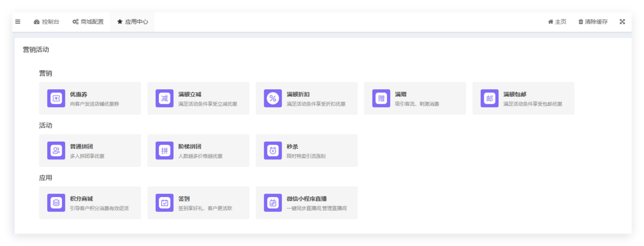
Task: Click the 签到 title
Action: click(x=184, y=199)
